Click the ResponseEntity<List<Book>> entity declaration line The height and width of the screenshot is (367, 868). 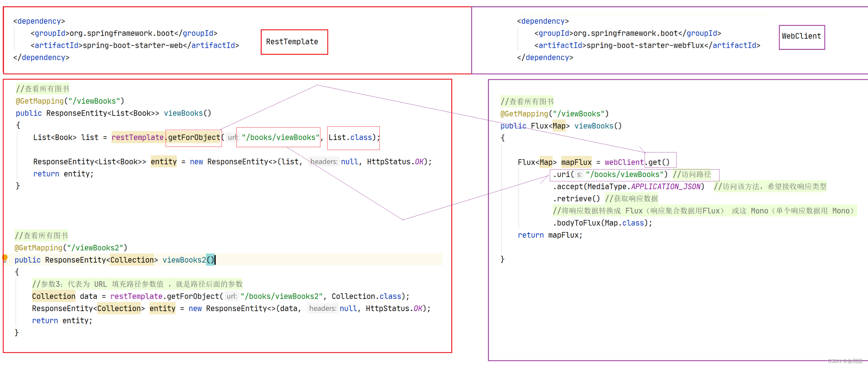click(x=232, y=162)
